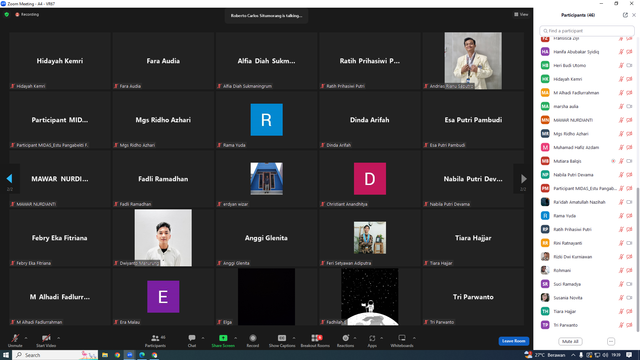Toggle mute for Hanifa Abubakar Syidiq in list
640x360 pixels.
coord(621,52)
